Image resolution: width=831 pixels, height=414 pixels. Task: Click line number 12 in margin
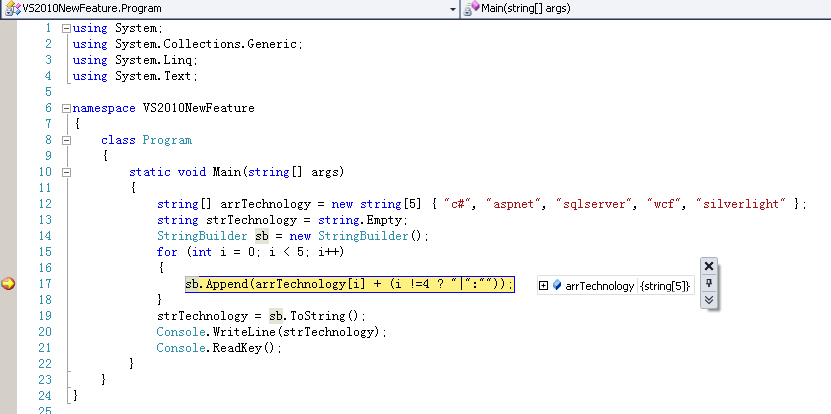click(x=45, y=204)
